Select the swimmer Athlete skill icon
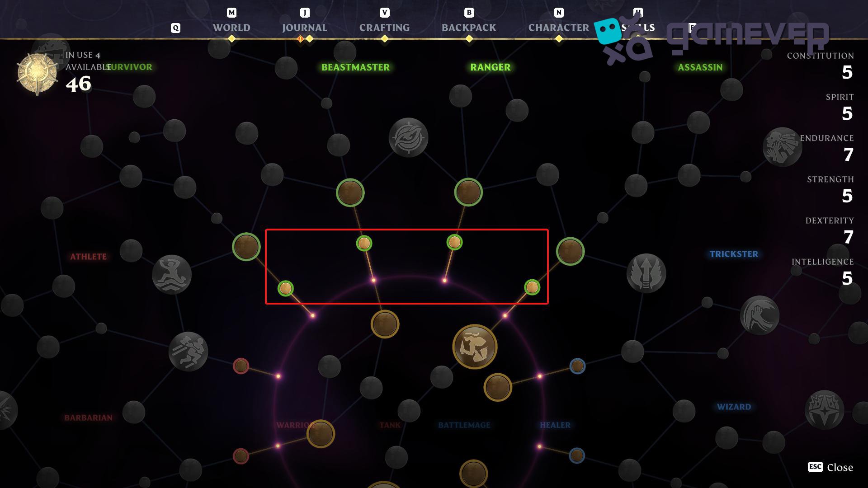The image size is (868, 488). [x=171, y=275]
